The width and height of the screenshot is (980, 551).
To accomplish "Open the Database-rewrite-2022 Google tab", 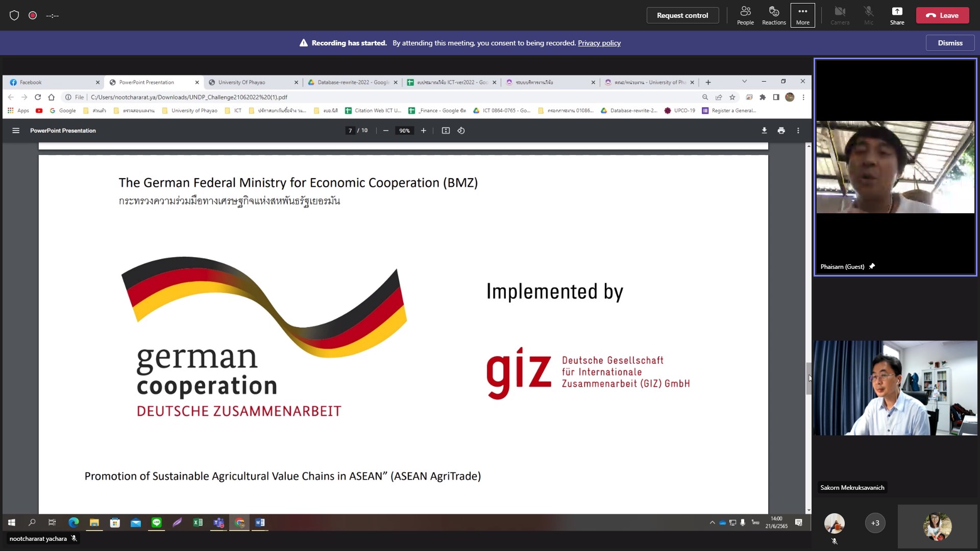I will 352,82.
